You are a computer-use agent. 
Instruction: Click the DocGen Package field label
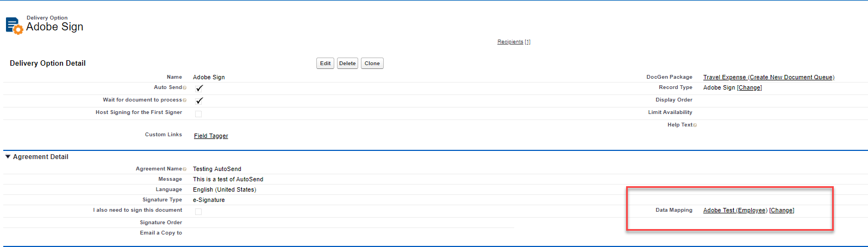coord(669,77)
